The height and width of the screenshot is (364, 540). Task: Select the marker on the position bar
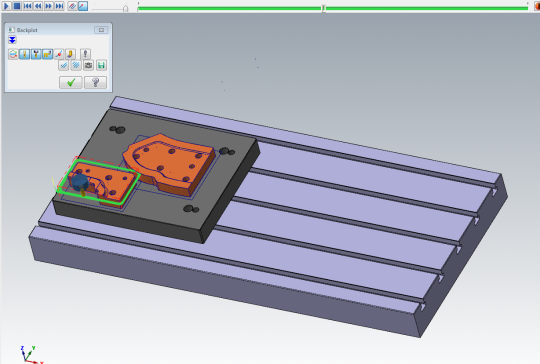point(323,9)
